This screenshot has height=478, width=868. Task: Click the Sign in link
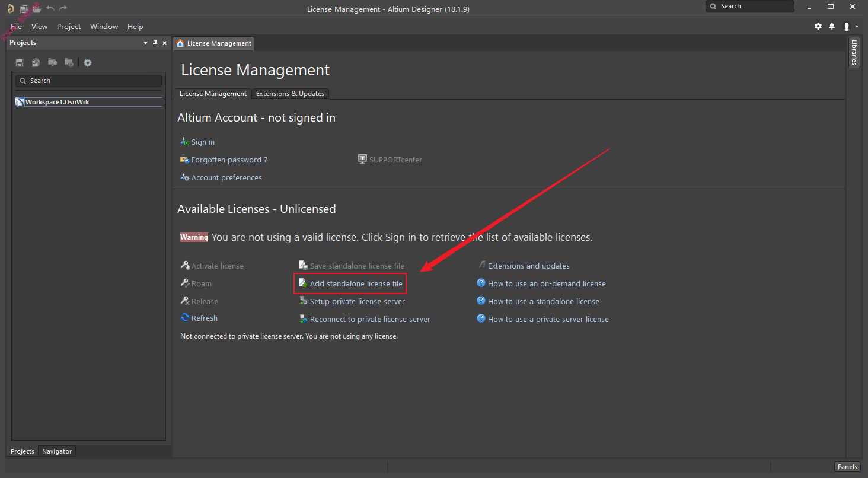point(203,142)
